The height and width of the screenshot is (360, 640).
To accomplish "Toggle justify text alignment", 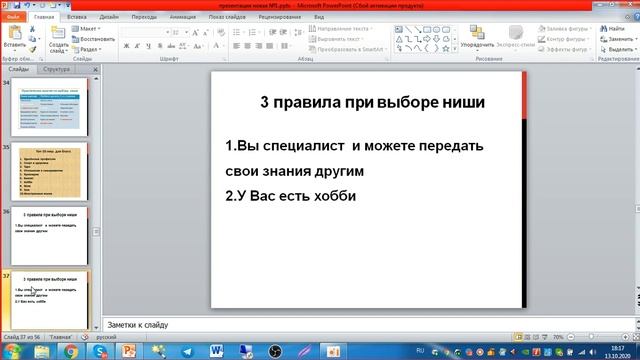I will pos(269,46).
